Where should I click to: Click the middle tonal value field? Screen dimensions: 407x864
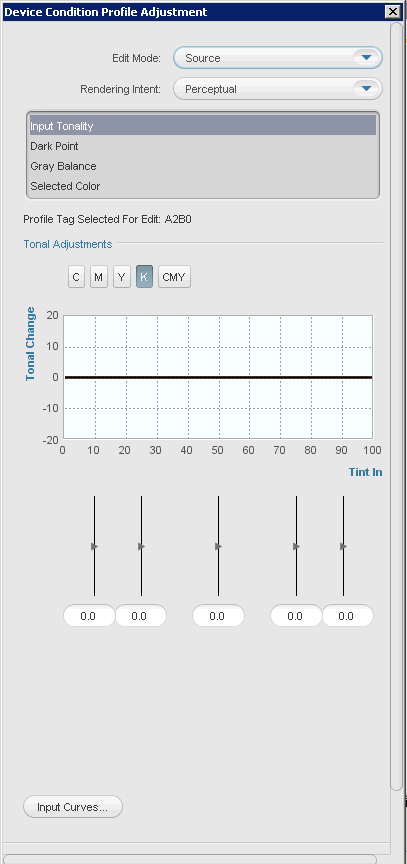218,615
